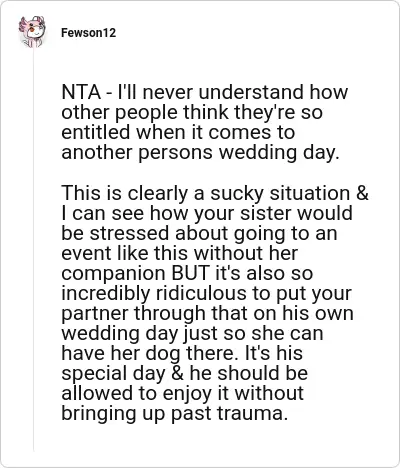Image resolution: width=400 pixels, height=468 pixels.
Task: Click the line "be stressed about going to an"
Action: (x=199, y=233)
